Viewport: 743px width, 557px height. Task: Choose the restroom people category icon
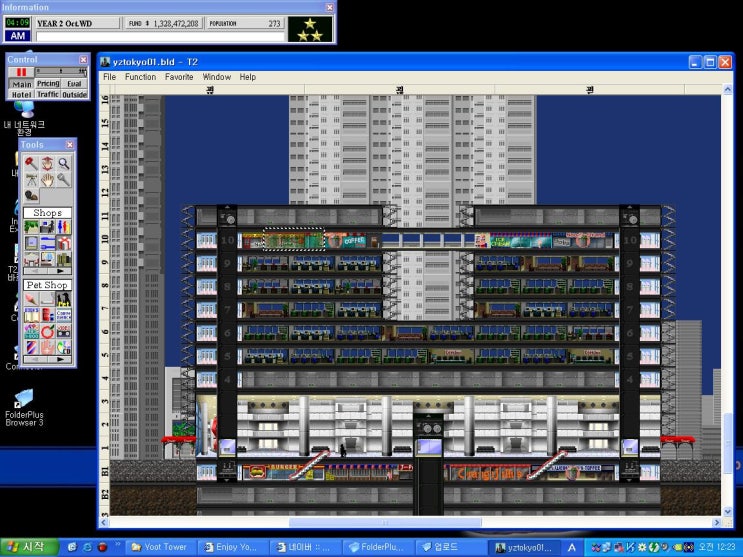63,227
